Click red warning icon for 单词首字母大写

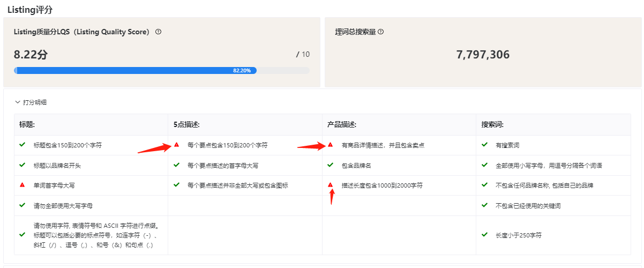coord(22,185)
